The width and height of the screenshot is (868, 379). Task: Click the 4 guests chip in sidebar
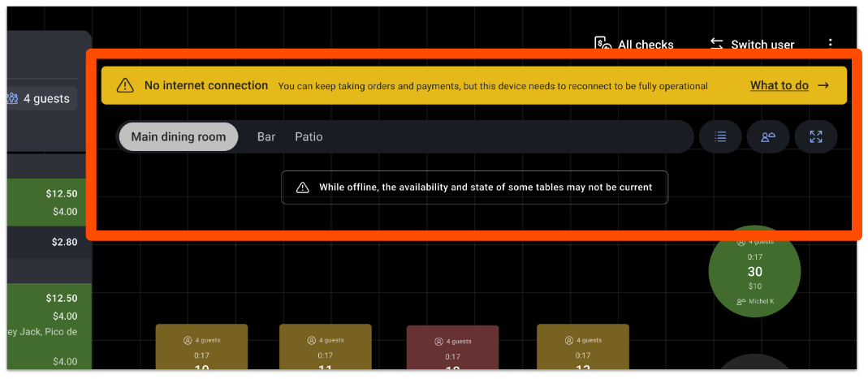[x=39, y=99]
